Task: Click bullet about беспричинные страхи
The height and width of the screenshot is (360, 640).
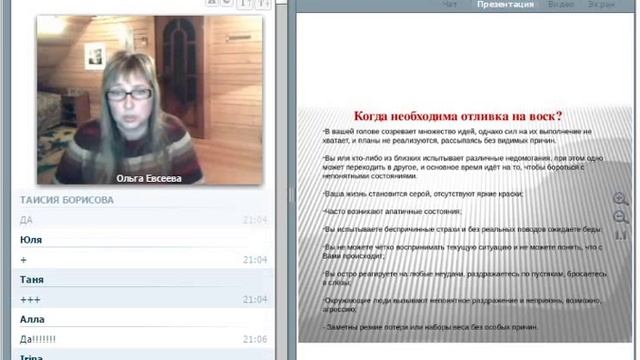Action: [462, 229]
